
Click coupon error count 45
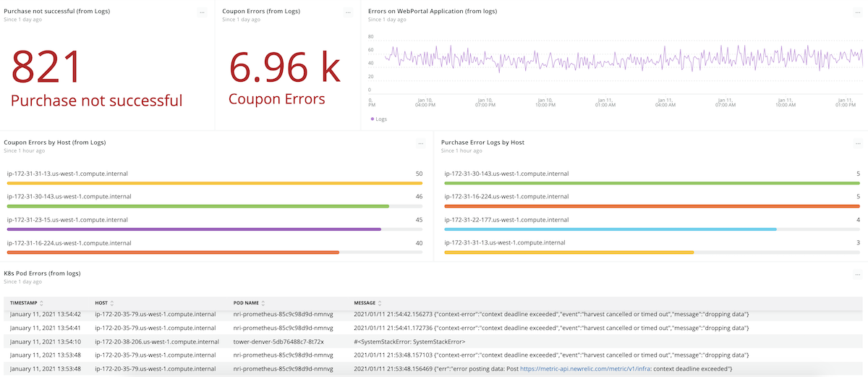pyautogui.click(x=419, y=220)
